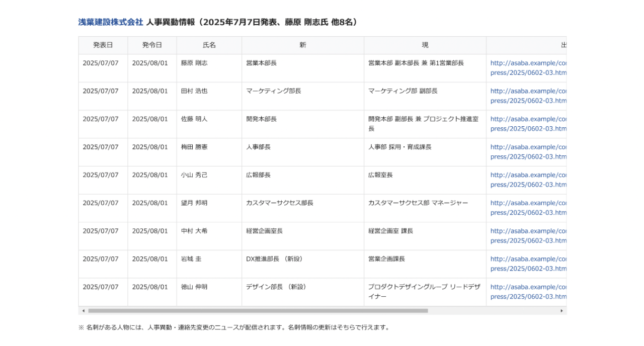Open the press URL in 望月 邦明 row
Screen dimensions: 644x346
(528, 208)
